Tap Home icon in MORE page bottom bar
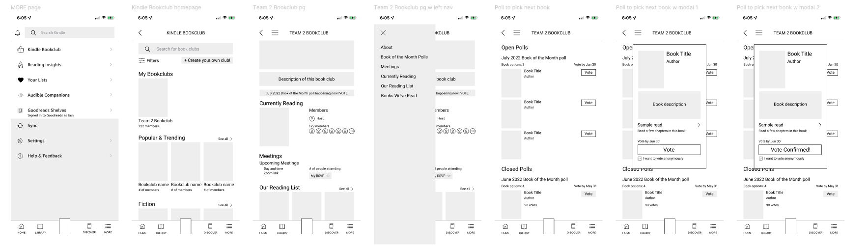Viewport: 868px width, 247px height. click(x=21, y=226)
